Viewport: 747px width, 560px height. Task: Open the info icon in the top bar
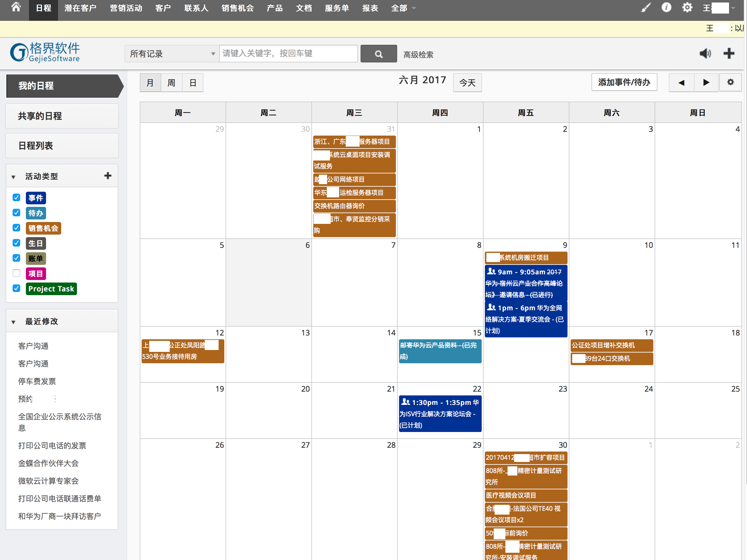click(x=666, y=8)
